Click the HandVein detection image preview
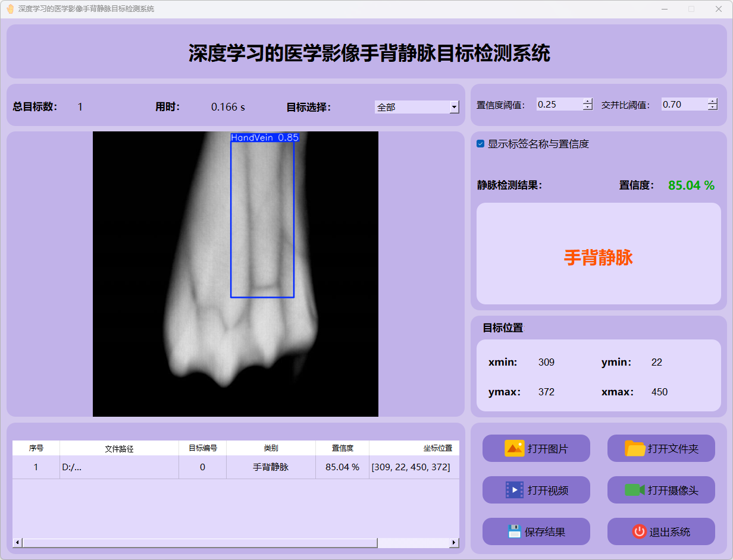 (x=236, y=274)
